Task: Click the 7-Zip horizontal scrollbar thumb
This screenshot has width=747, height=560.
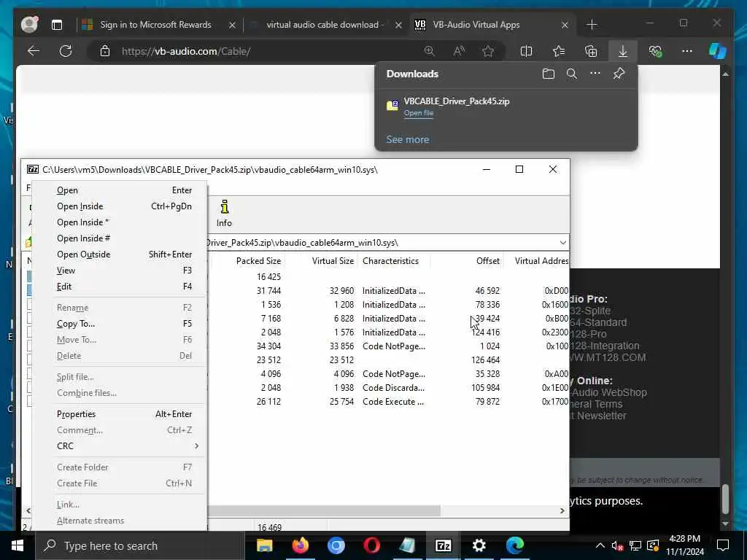Action: pyautogui.click(x=324, y=510)
